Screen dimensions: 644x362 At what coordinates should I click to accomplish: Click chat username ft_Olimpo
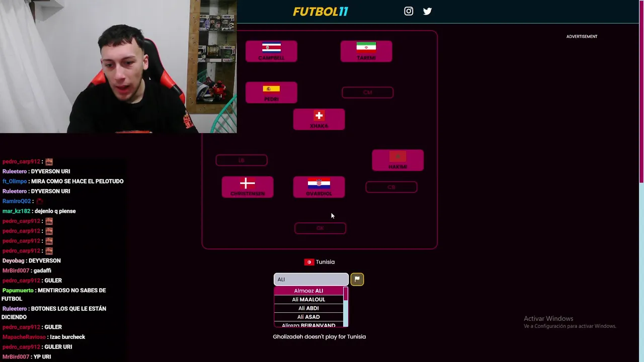click(14, 182)
